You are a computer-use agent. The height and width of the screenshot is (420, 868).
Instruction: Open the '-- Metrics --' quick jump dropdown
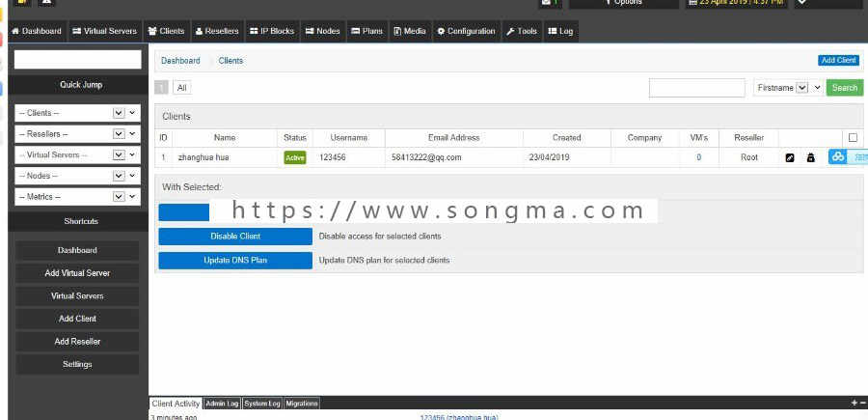[77, 197]
